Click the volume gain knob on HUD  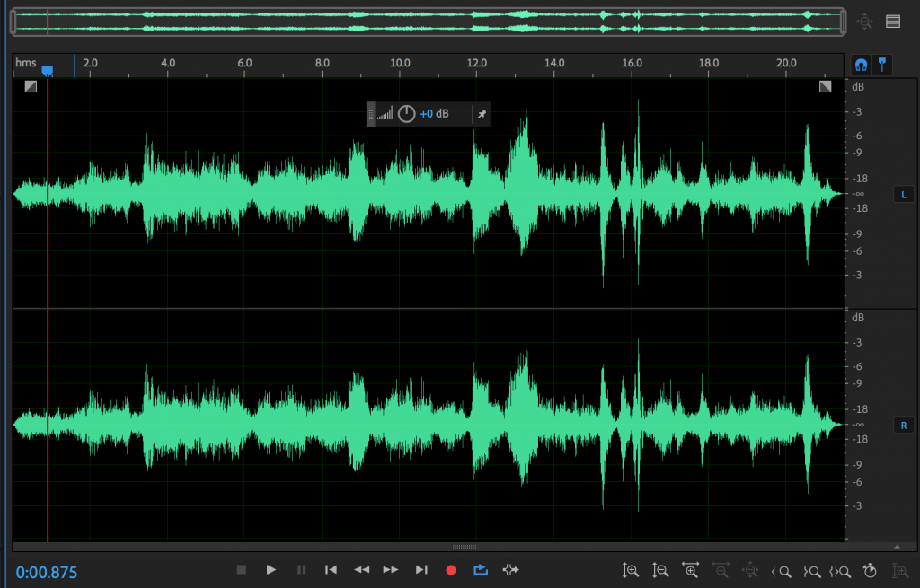[x=407, y=114]
